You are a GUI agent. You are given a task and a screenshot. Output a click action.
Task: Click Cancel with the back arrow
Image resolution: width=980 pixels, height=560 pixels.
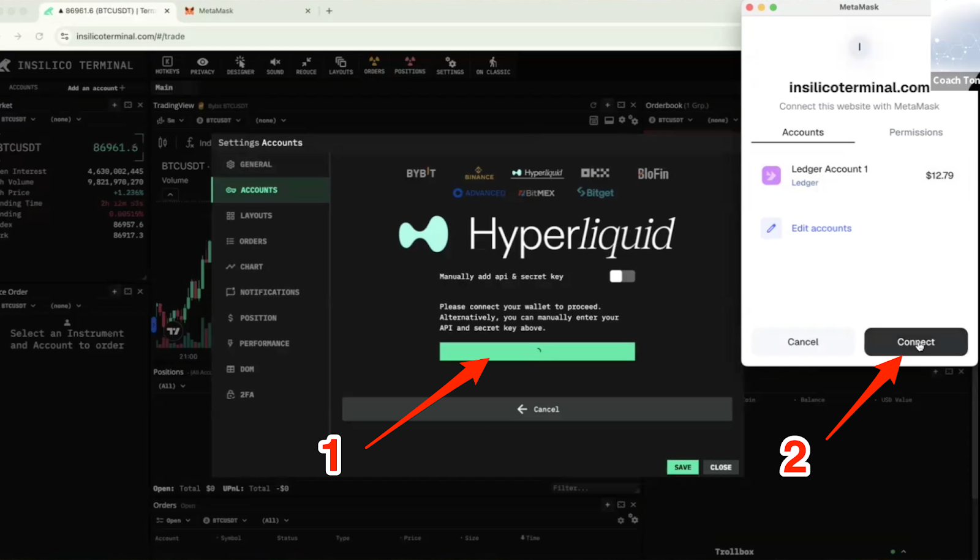(537, 409)
